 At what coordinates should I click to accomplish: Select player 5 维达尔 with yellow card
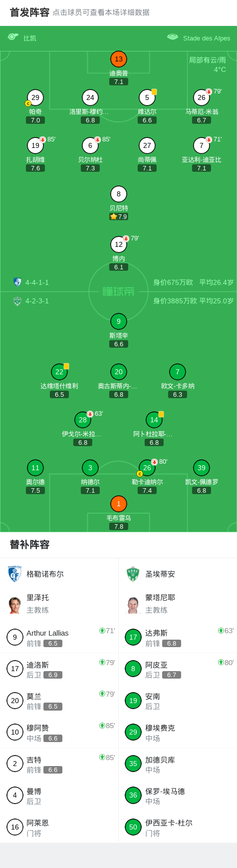(x=147, y=98)
